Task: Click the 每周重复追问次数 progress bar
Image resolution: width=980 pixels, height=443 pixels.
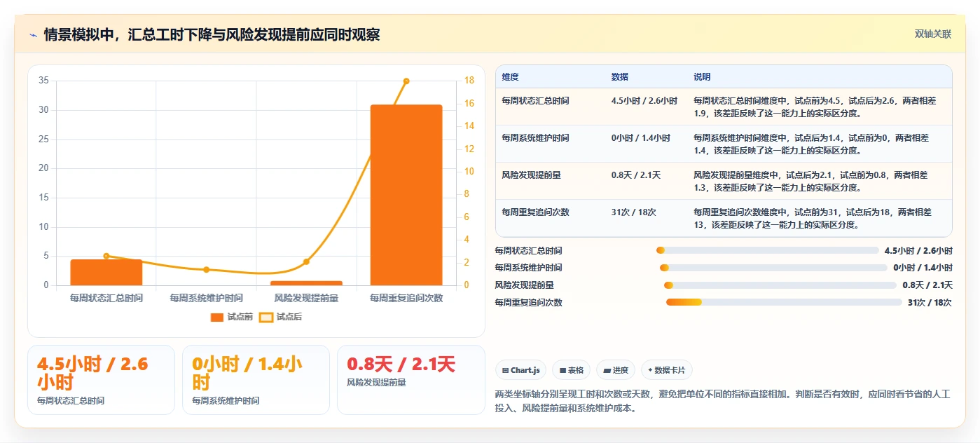Action: 784,302
